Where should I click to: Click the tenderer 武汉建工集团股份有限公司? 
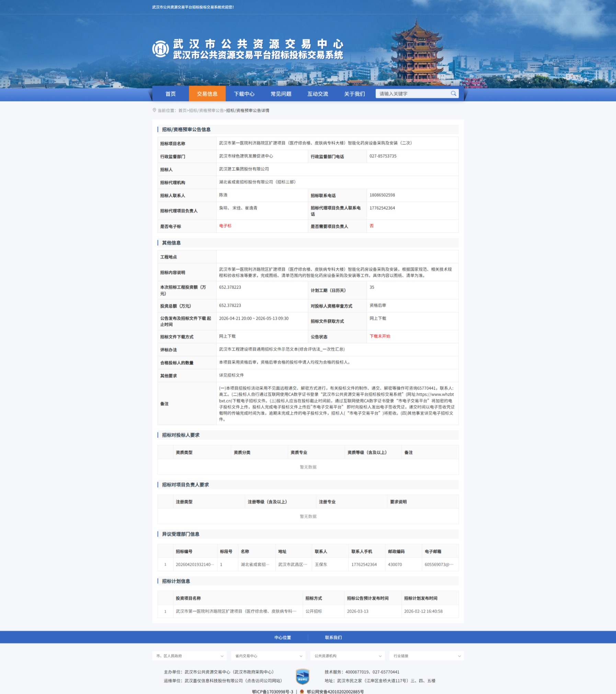coord(244,169)
